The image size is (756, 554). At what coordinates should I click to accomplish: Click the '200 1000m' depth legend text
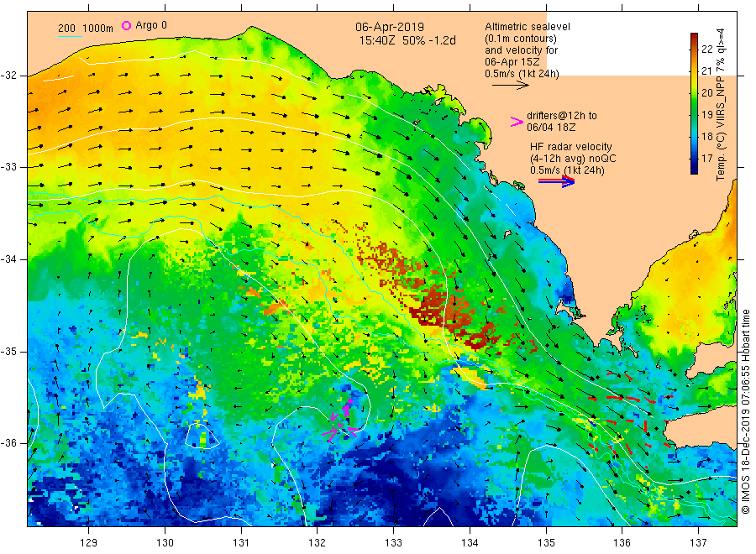tap(86, 28)
